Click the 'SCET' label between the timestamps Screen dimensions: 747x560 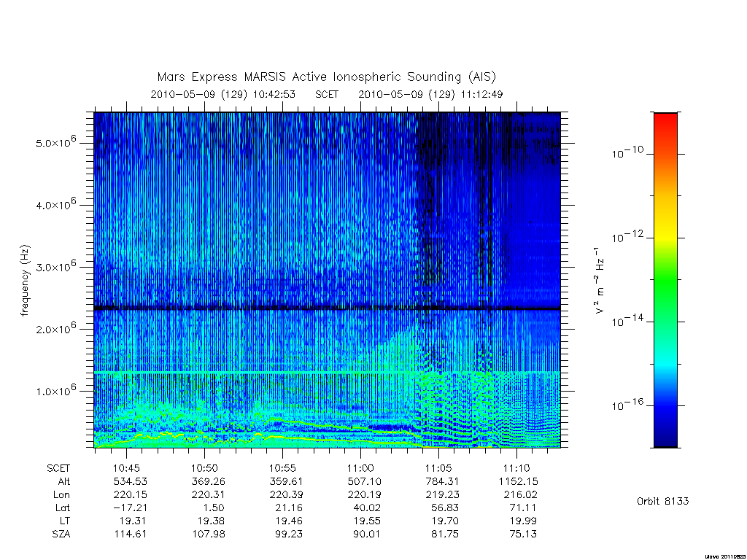[x=327, y=94]
